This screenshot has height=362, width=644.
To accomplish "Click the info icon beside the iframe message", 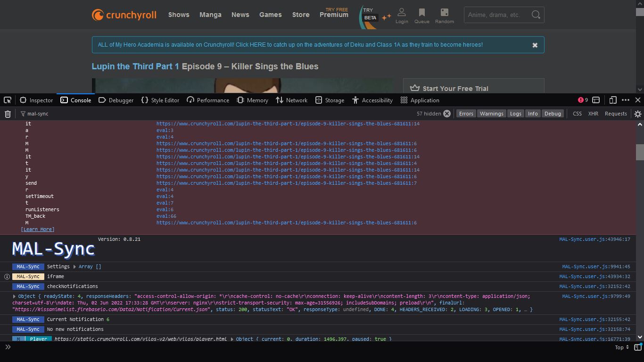I will 7,277.
